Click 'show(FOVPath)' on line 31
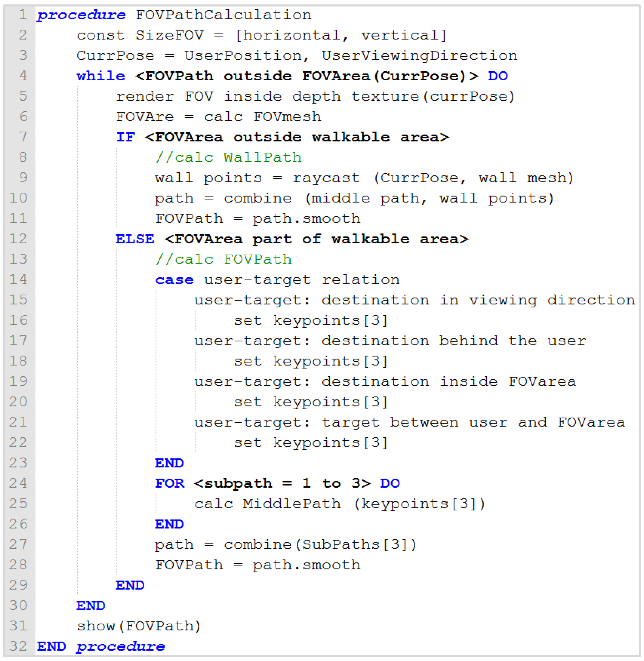 pos(139,626)
